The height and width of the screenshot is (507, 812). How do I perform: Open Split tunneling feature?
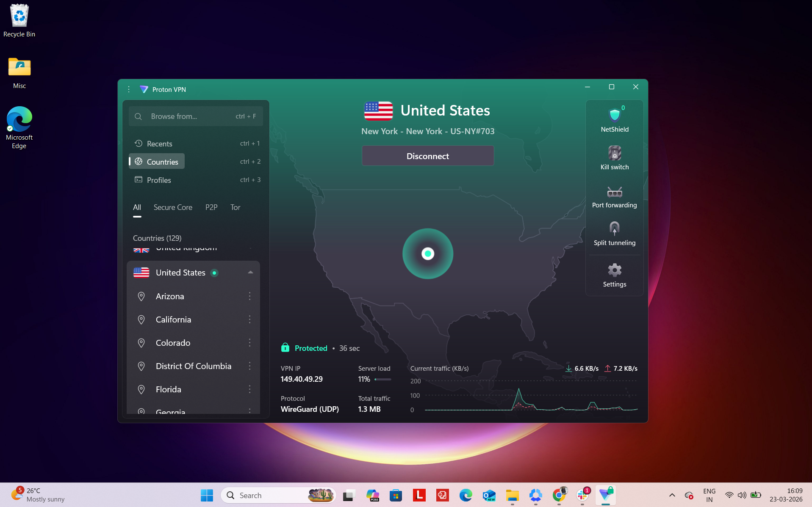pos(615,229)
